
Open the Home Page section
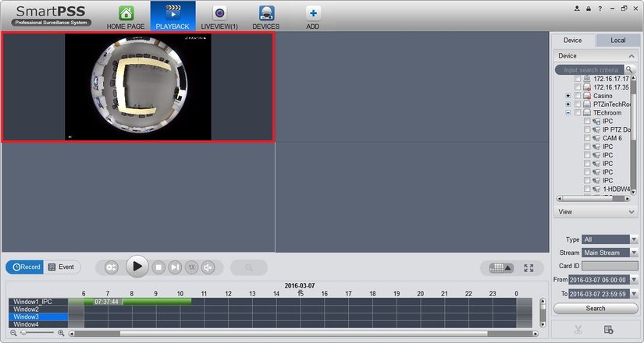tap(126, 17)
